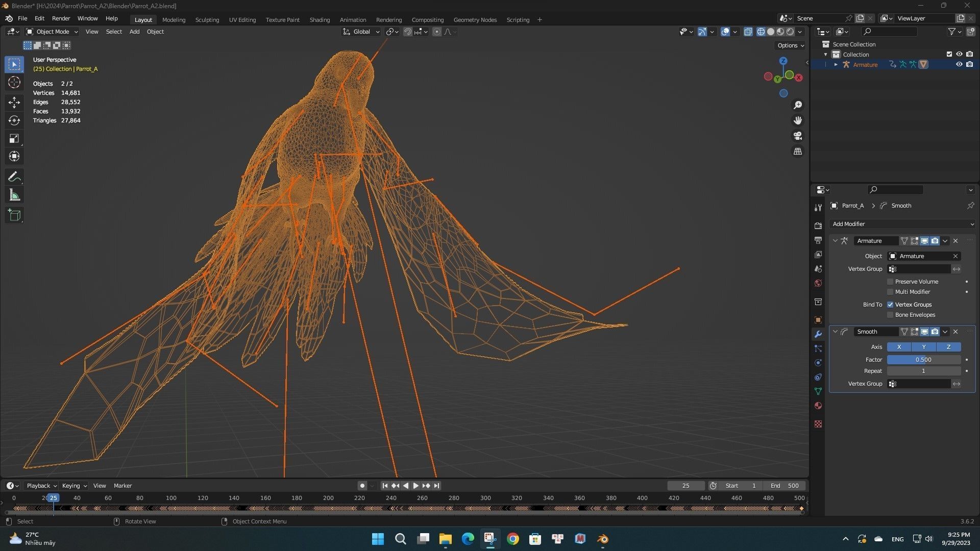Image resolution: width=980 pixels, height=551 pixels.
Task: Open the Add Modifier dropdown
Action: [x=902, y=224]
